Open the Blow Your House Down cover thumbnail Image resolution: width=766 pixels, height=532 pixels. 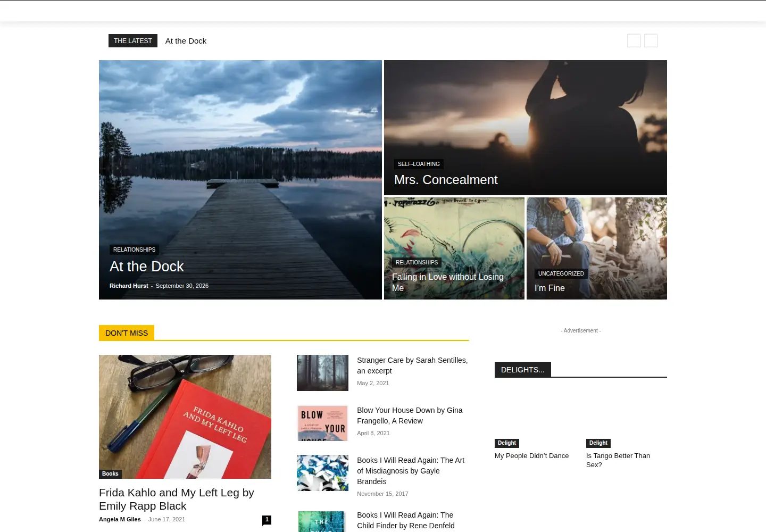(322, 423)
